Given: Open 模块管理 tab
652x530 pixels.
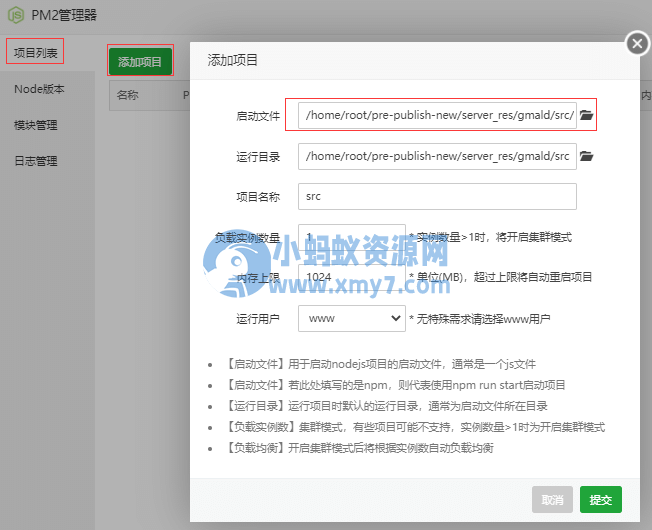Looking at the screenshot, I should (36, 125).
